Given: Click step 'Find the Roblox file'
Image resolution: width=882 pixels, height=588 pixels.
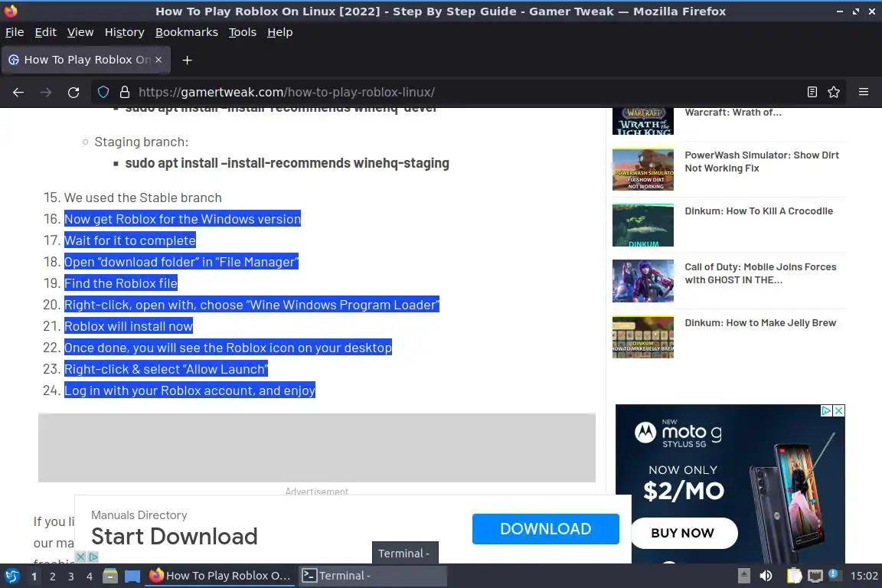Looking at the screenshot, I should click(121, 283).
